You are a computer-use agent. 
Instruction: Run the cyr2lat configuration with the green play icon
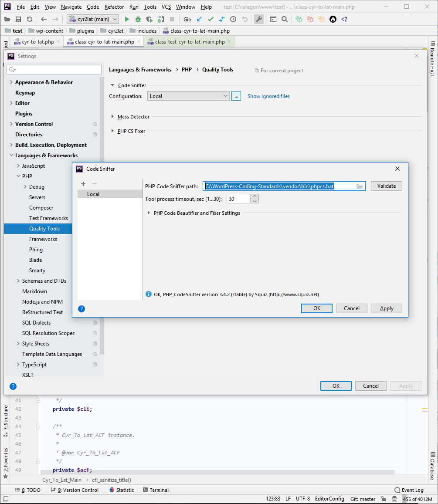[x=127, y=19]
